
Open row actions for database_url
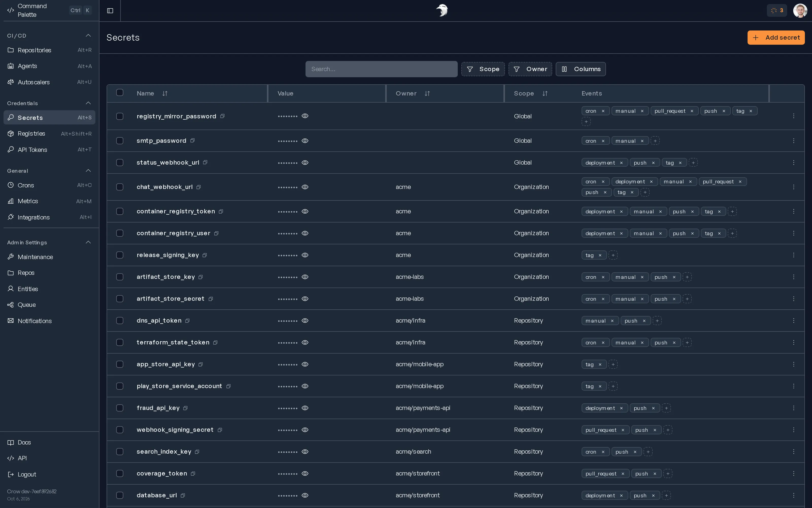[793, 495]
